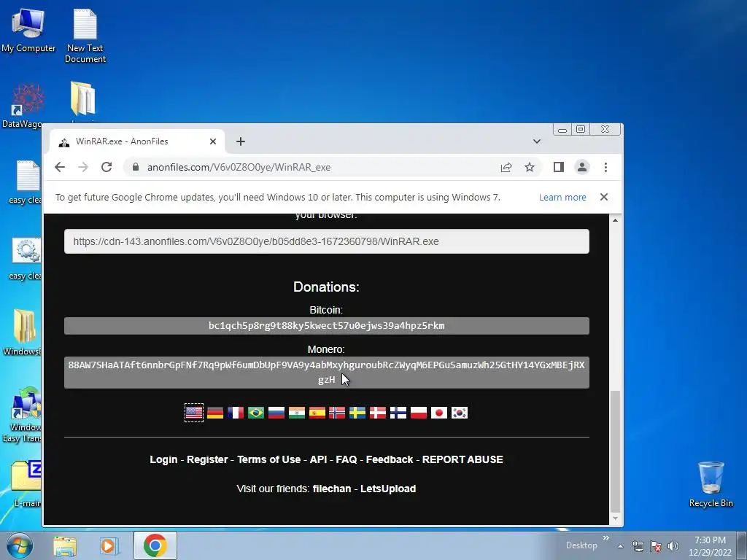The height and width of the screenshot is (560, 747).
Task: Select the Recycle Bin desktop icon
Action: point(711,484)
